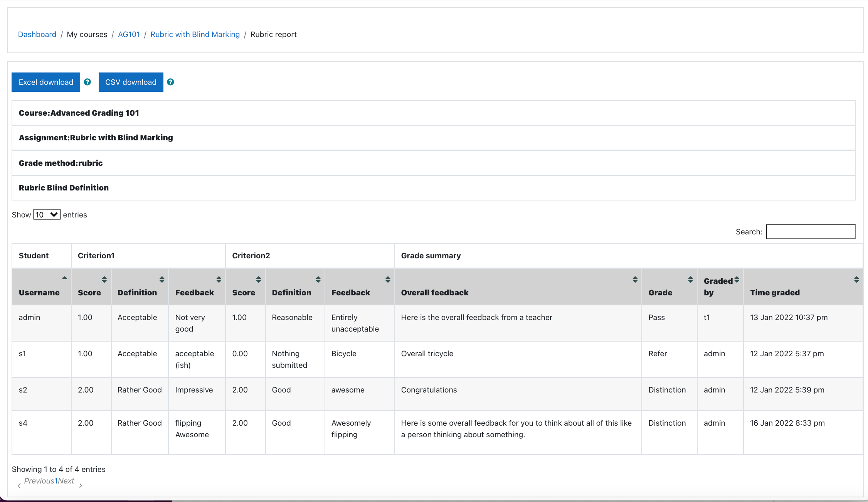Screen dimensions: 868x502
Task: Open the Show entries dropdown
Action: [47, 215]
